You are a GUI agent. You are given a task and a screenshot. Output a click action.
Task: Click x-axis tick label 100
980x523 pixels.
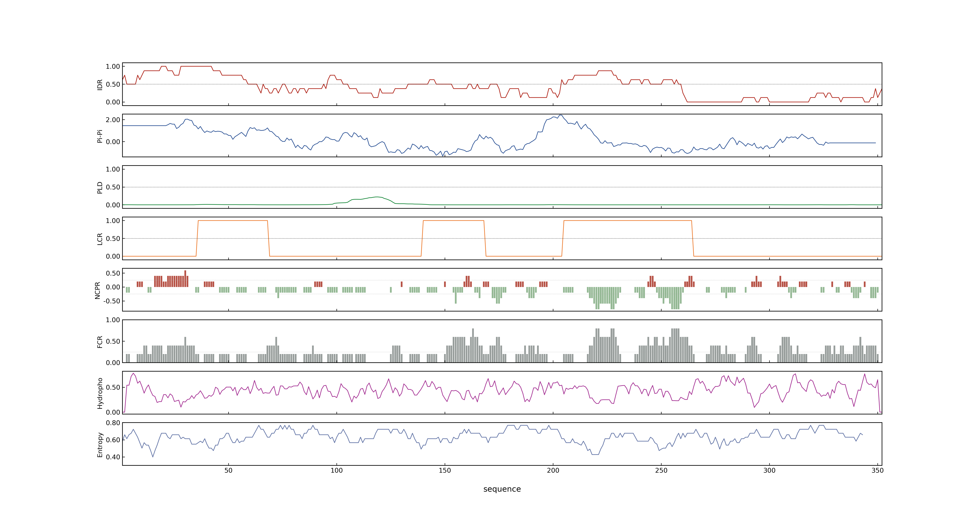point(336,470)
